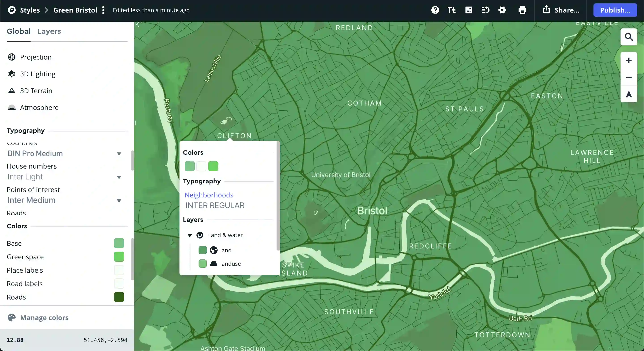Click the Share... button label
Viewport: 644px width, 351px height.
click(x=567, y=10)
